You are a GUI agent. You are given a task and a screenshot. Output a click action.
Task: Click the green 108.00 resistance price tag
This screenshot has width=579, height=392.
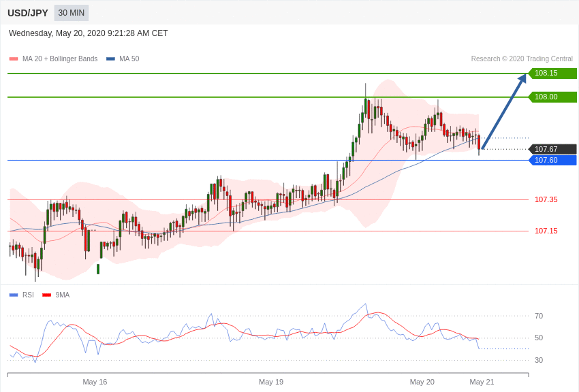pos(553,97)
